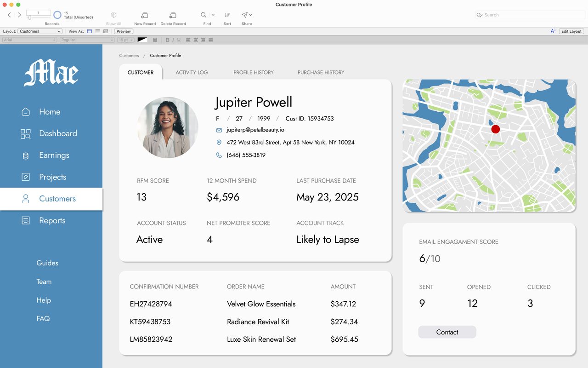Click the Home sidebar icon
The width and height of the screenshot is (588, 368).
point(26,112)
